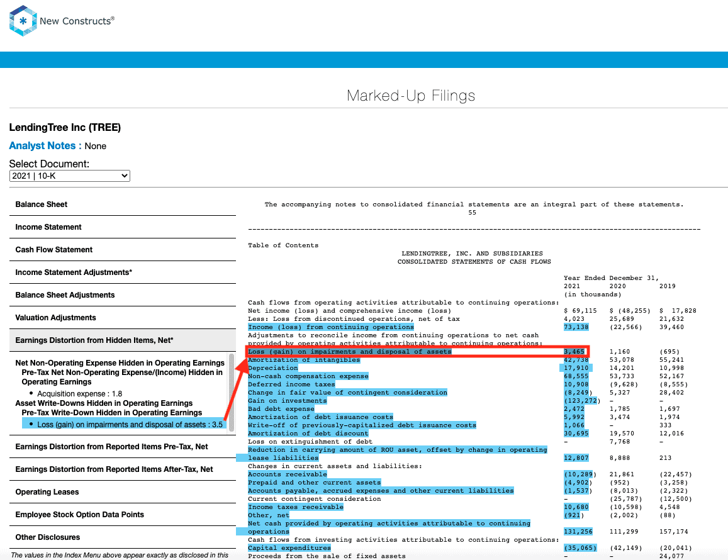Click the Analyst Notes label
The width and height of the screenshot is (728, 560).
(45, 146)
